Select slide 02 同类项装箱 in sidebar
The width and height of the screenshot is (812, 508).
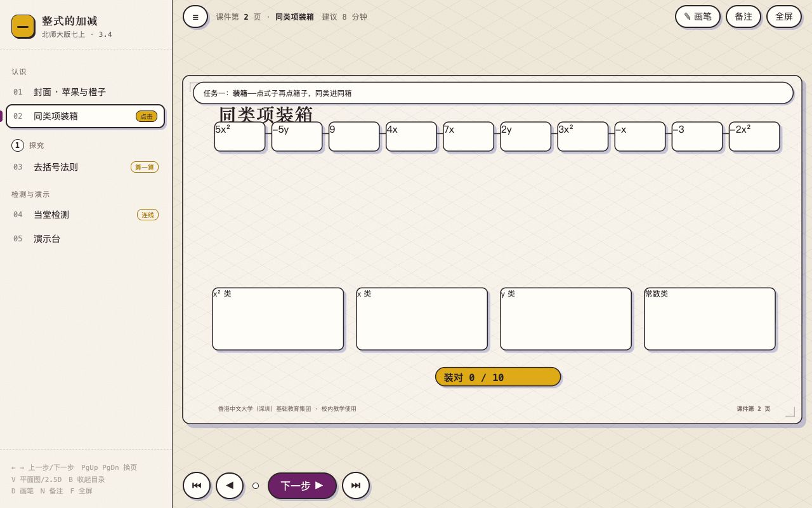[85, 116]
